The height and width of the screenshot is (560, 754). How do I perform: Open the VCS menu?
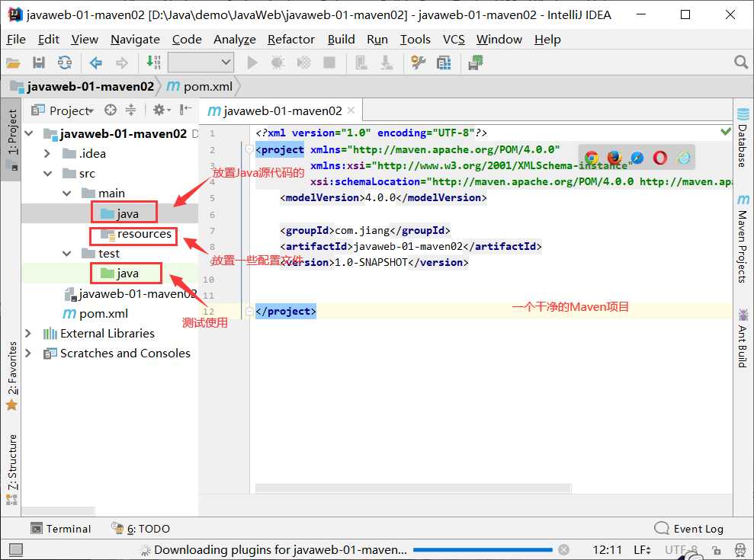(x=454, y=40)
